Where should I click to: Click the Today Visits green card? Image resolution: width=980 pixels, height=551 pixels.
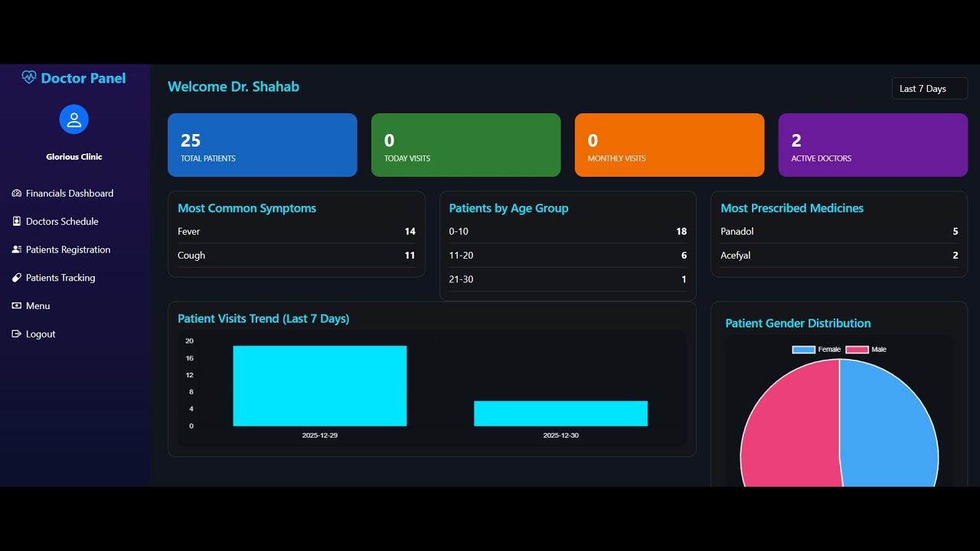(x=465, y=145)
